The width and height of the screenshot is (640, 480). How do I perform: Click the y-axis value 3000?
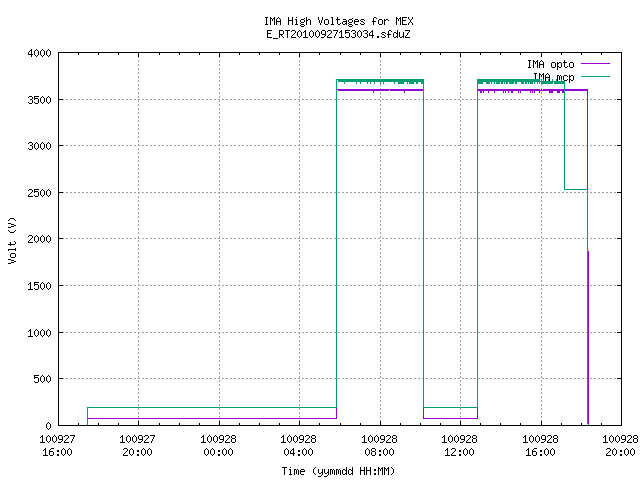39,146
